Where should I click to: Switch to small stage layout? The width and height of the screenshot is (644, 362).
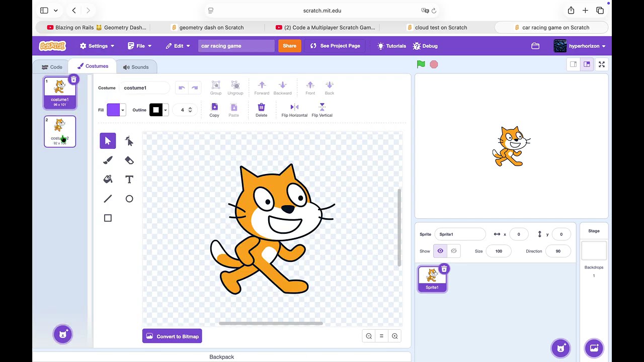[x=573, y=64]
